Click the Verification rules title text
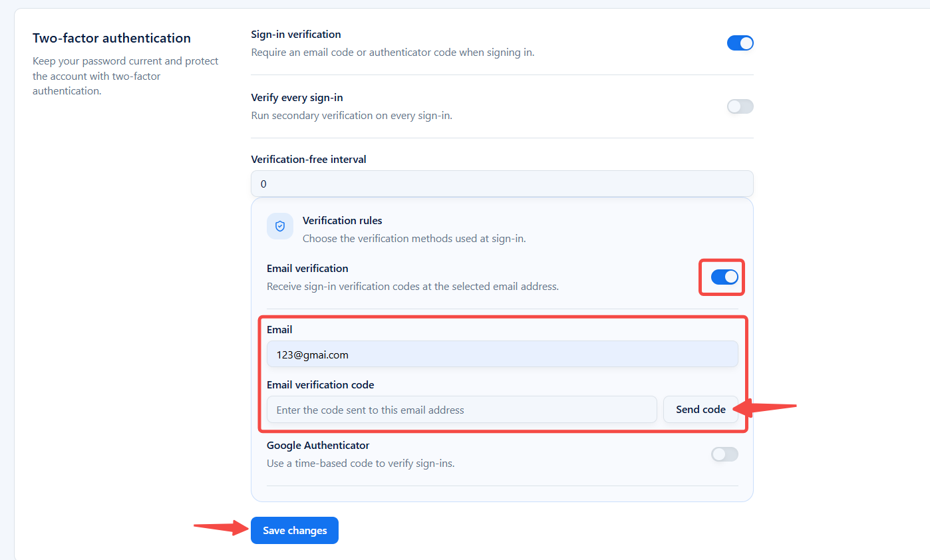930x560 pixels. (343, 220)
